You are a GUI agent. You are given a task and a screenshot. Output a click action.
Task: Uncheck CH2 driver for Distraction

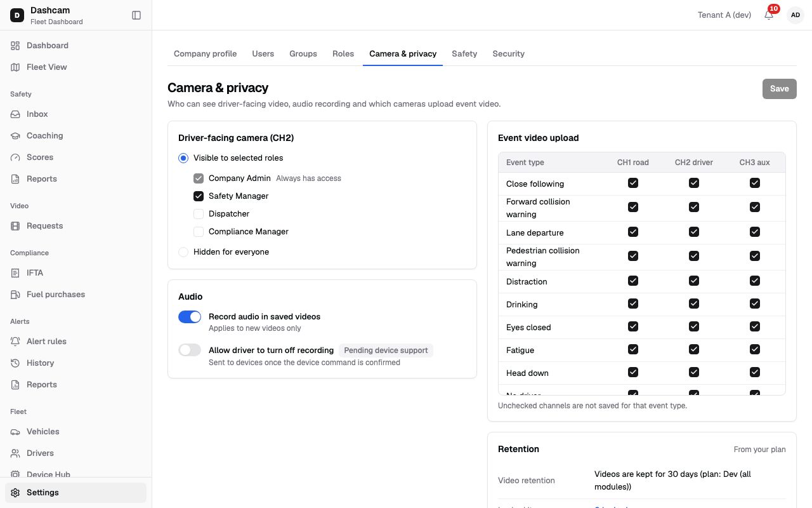pos(694,281)
